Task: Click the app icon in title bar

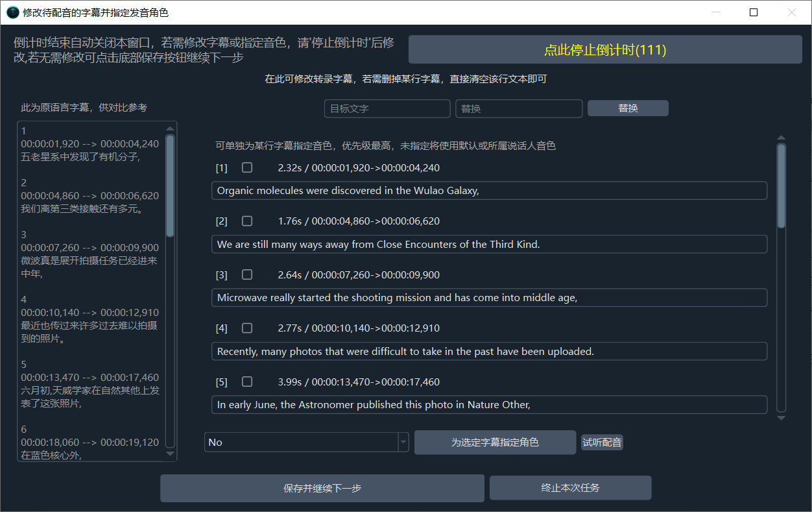Action: pos(12,12)
